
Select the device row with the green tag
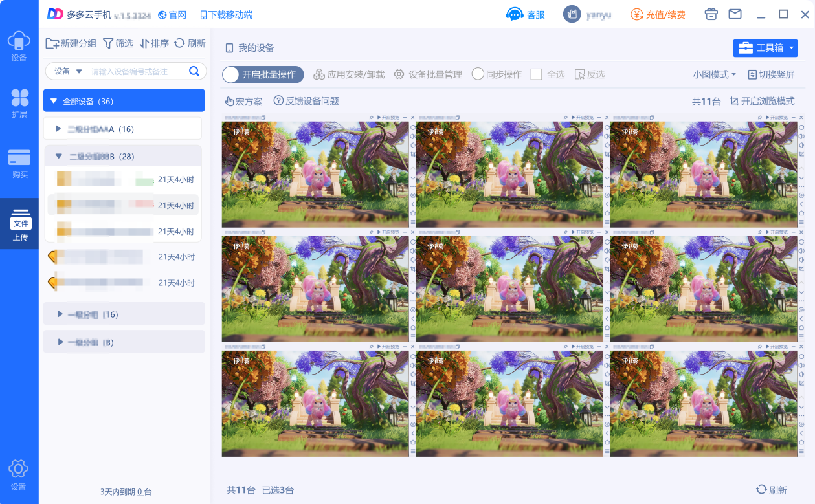point(123,179)
